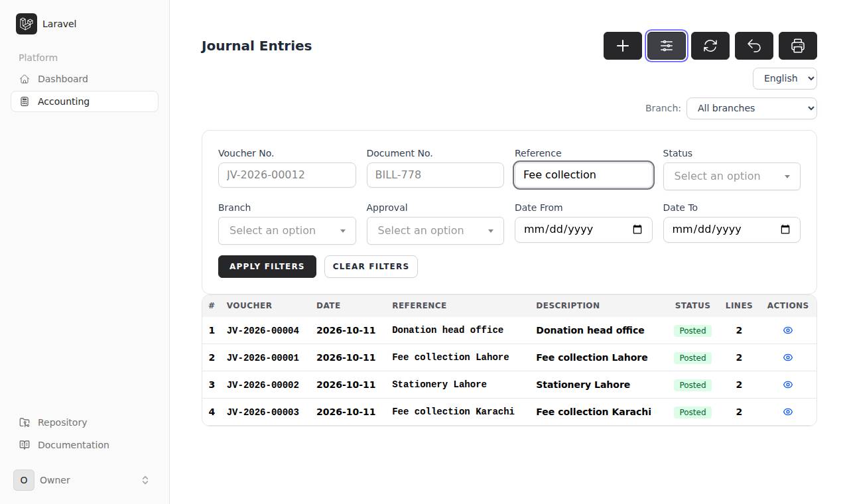Open the Date From calendar picker icon
849x504 pixels.
(x=637, y=229)
